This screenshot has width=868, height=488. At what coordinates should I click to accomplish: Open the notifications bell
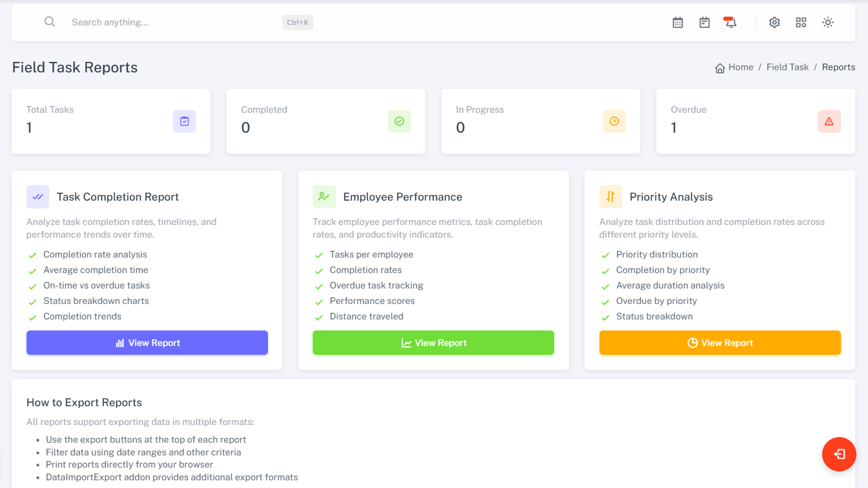(x=730, y=23)
